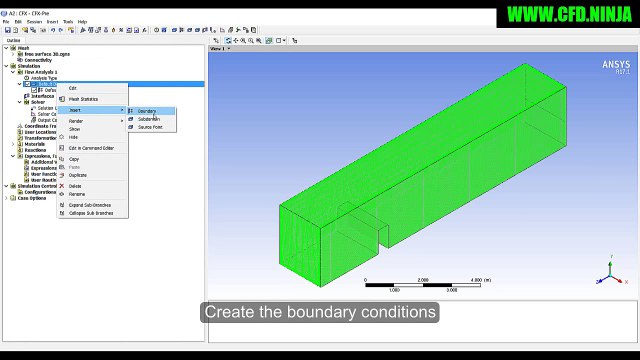This screenshot has height=360, width=640.
Task: Open the Render submenu in context menu
Action: 93,121
